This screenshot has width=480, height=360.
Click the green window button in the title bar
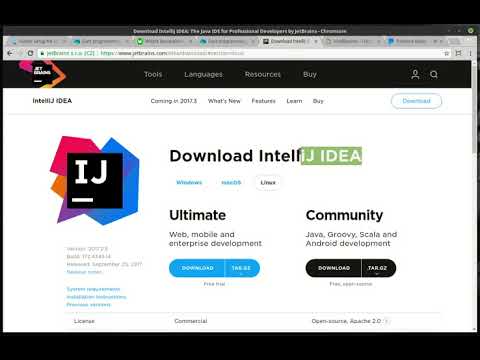pyautogui.click(x=470, y=30)
